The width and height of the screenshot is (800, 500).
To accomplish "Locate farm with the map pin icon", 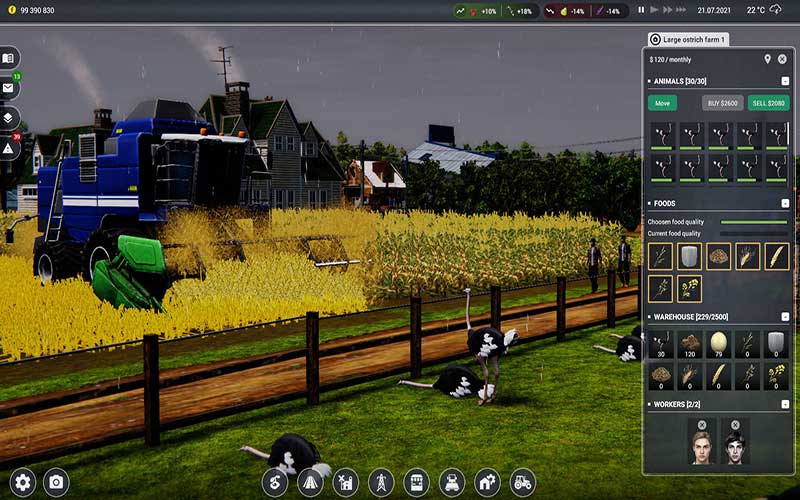I will (x=767, y=59).
